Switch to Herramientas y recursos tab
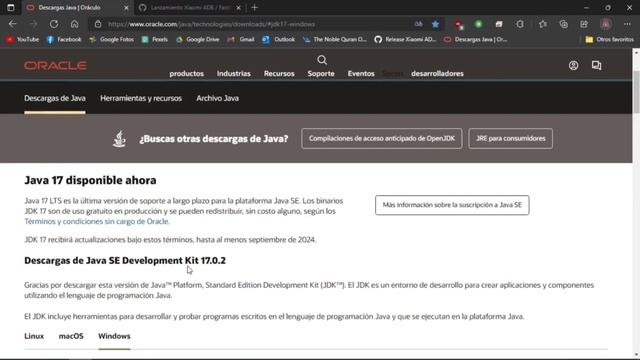The image size is (640, 360). click(141, 98)
